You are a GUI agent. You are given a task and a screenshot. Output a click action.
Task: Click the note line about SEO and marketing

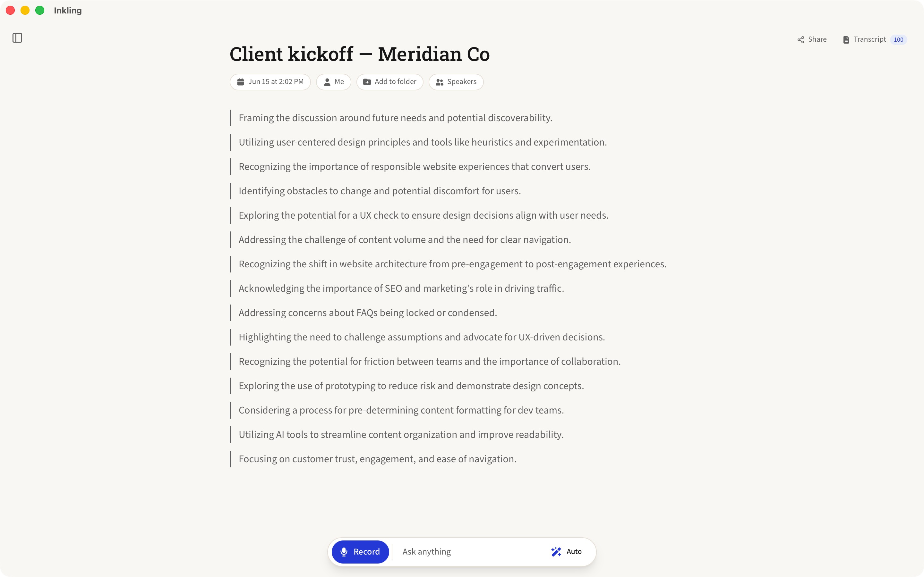(x=401, y=288)
